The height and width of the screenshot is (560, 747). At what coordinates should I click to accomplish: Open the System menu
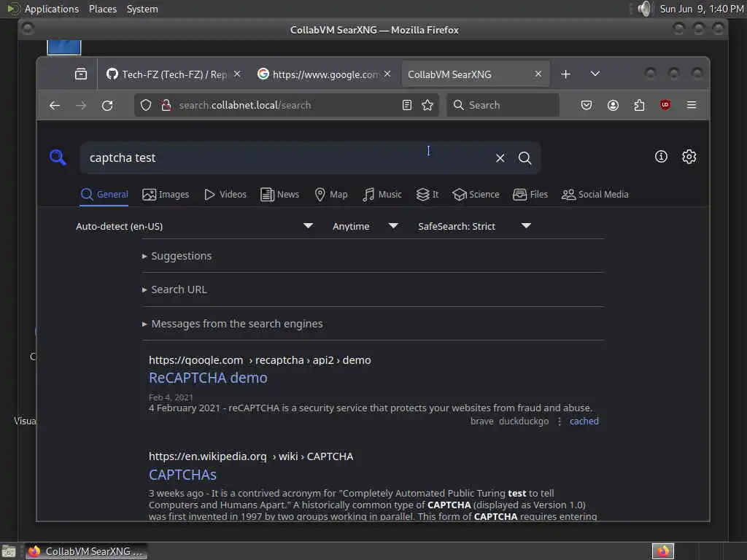142,9
